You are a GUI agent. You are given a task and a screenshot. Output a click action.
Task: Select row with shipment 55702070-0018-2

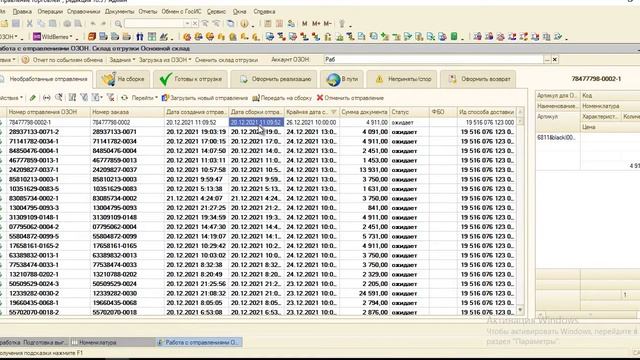point(258,312)
